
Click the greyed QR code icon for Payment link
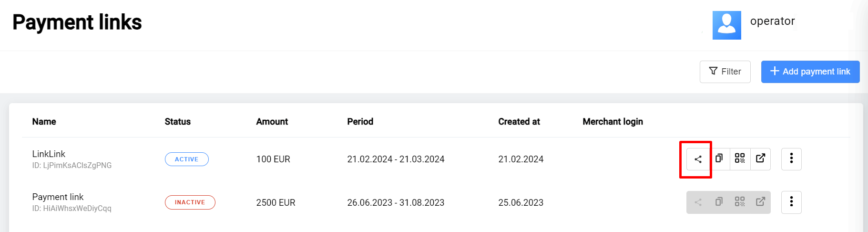[x=740, y=202]
